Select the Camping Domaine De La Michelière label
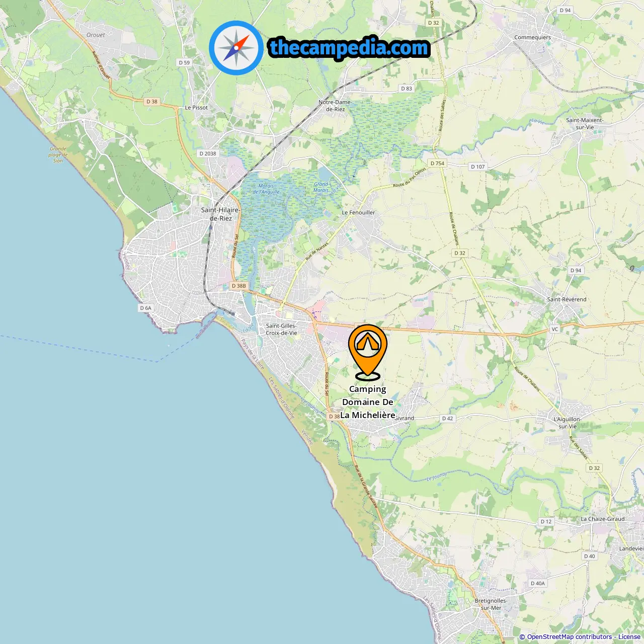 pos(368,402)
